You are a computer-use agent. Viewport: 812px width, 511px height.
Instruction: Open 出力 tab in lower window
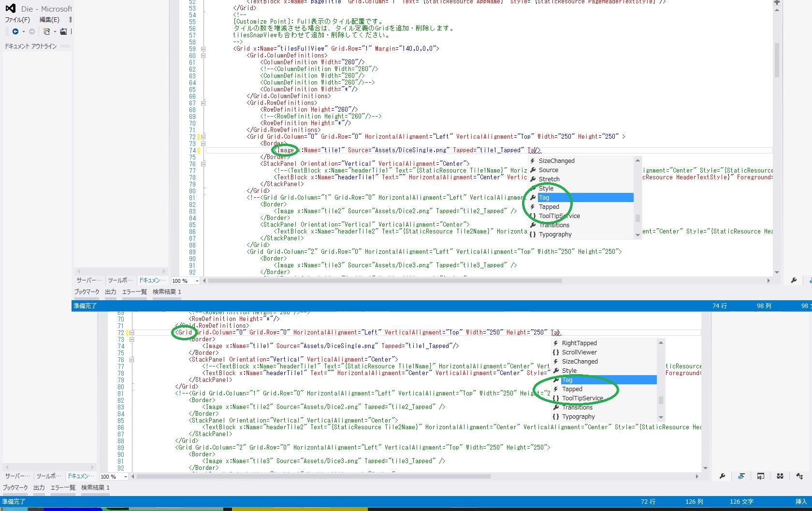(x=39, y=488)
